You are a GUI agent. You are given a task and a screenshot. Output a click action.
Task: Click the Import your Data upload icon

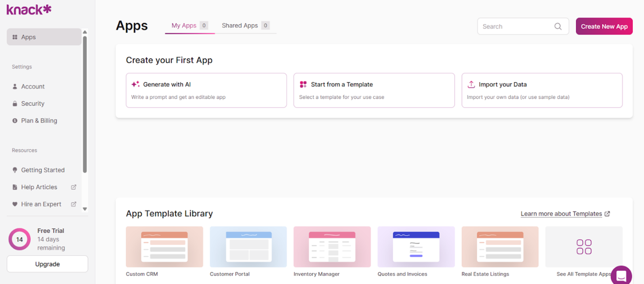[471, 84]
